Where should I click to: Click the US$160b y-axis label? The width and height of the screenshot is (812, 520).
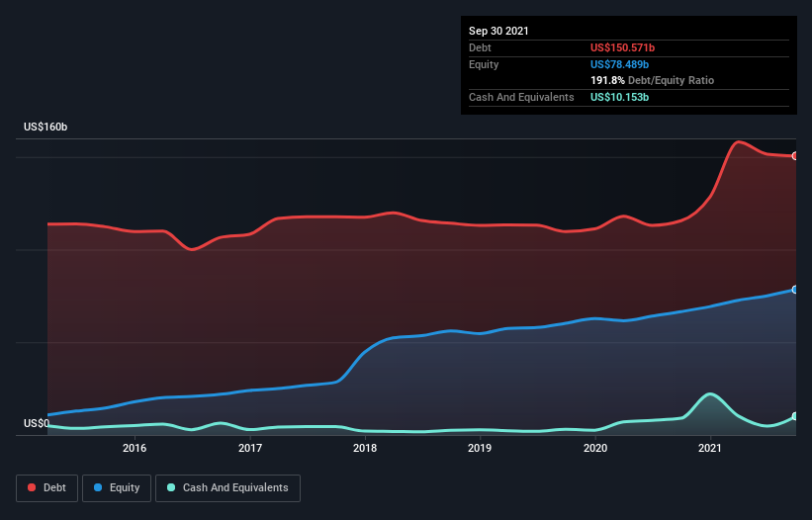point(45,127)
